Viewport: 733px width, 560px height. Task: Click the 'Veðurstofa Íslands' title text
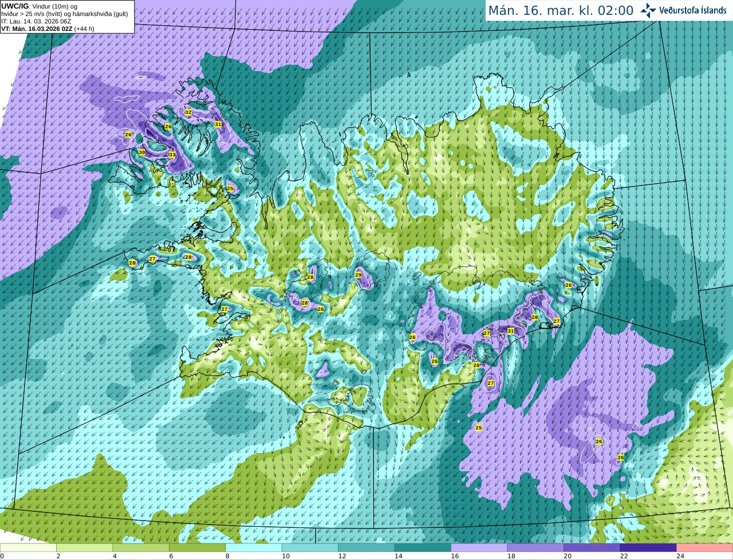(x=693, y=10)
